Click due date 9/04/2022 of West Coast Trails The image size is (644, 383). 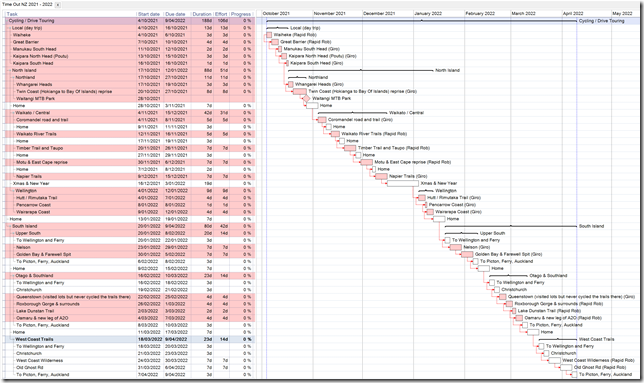(176, 339)
